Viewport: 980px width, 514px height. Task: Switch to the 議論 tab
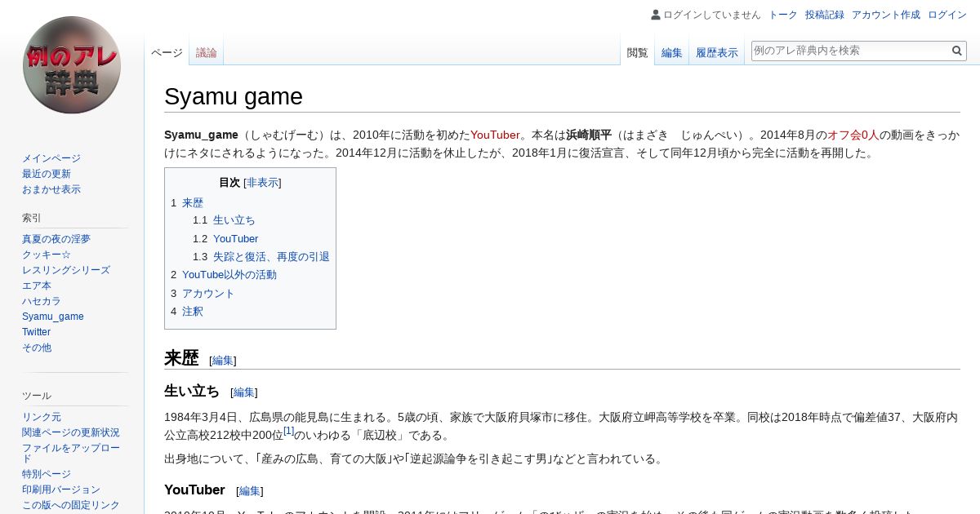point(207,52)
